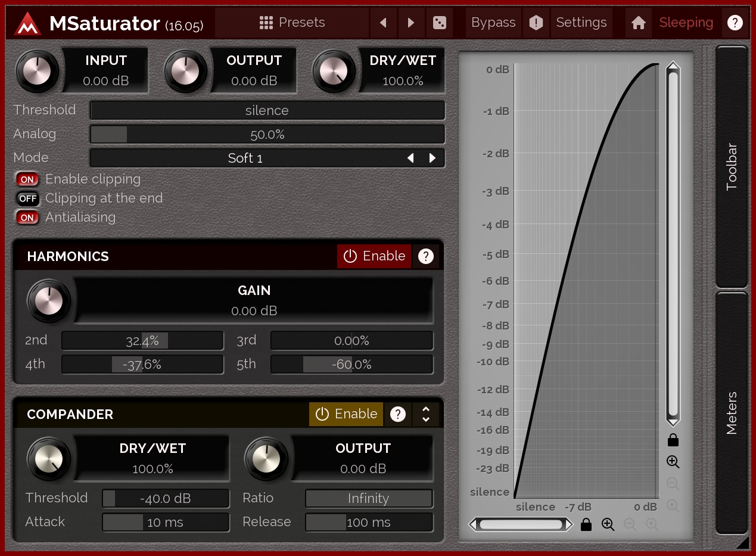The height and width of the screenshot is (556, 756).
Task: Open Harmonics help question mark
Action: tap(425, 256)
